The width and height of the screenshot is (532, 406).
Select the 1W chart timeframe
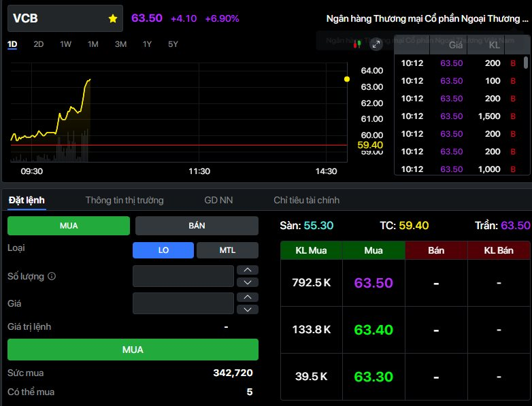coord(65,44)
